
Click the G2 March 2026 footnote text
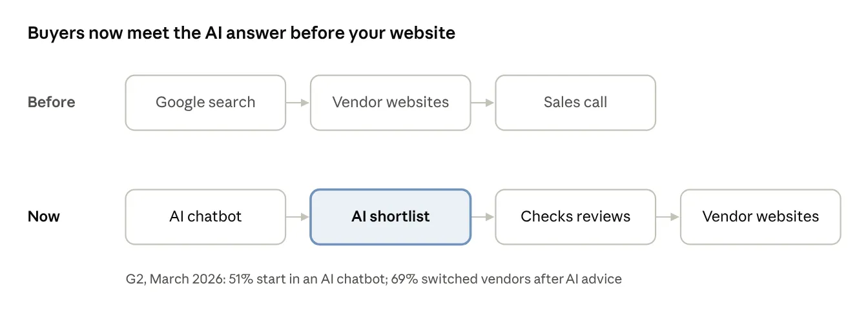point(374,280)
